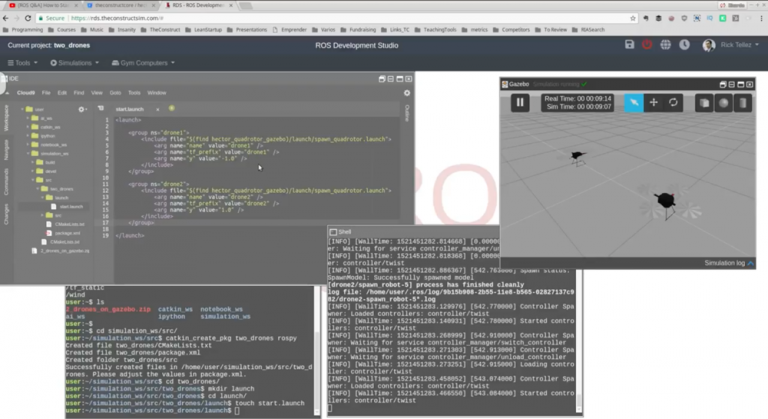Click the clock icon in header

pos(684,45)
